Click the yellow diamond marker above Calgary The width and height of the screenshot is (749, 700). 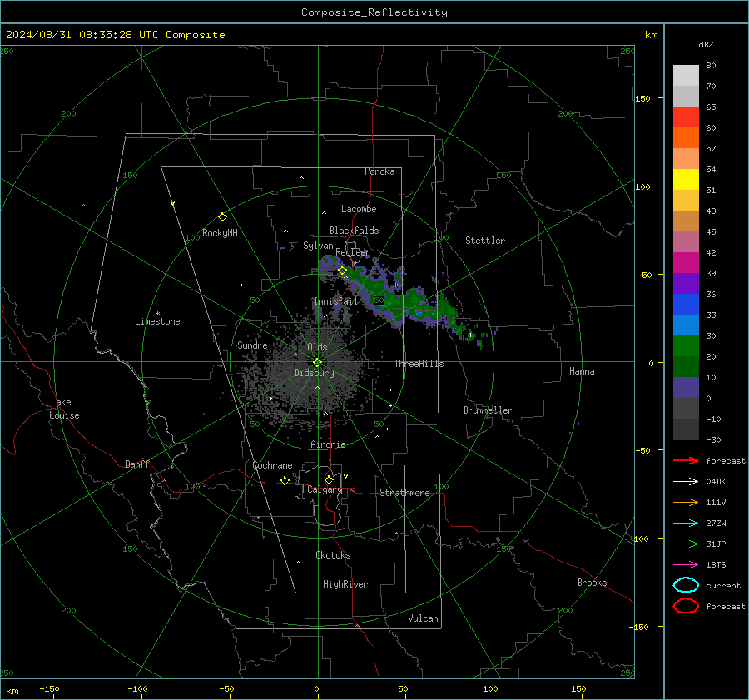(329, 479)
